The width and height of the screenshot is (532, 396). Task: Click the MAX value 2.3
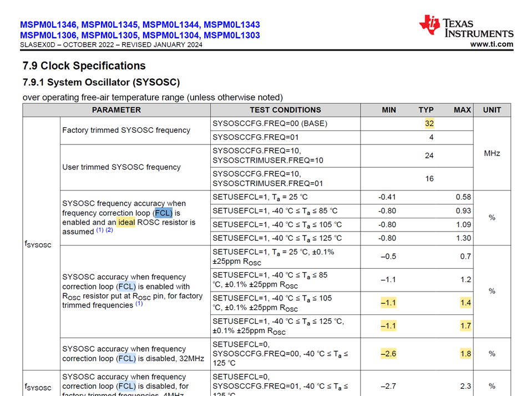466,386
